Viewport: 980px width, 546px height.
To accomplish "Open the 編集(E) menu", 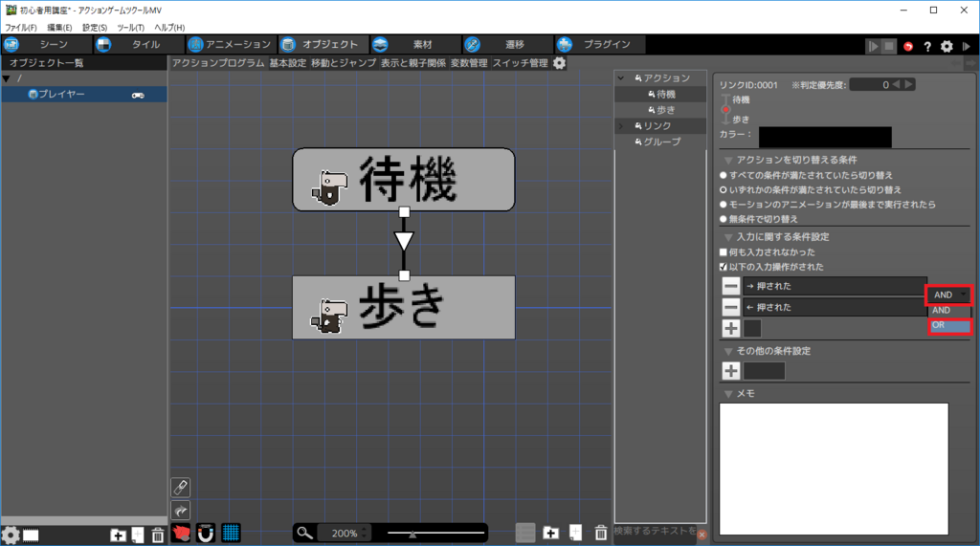I will [59, 28].
